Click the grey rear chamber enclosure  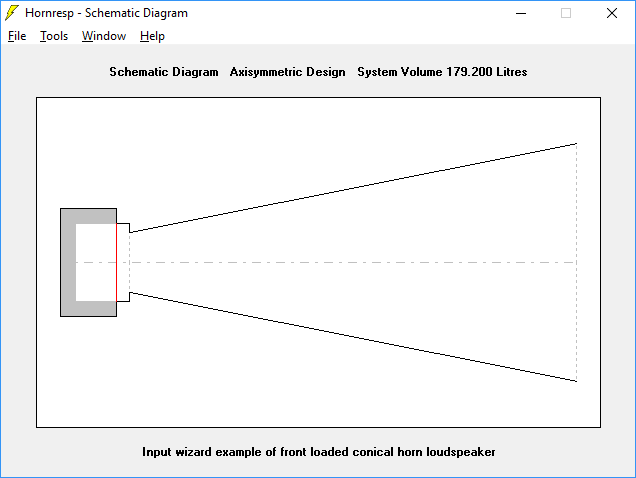[x=68, y=263]
